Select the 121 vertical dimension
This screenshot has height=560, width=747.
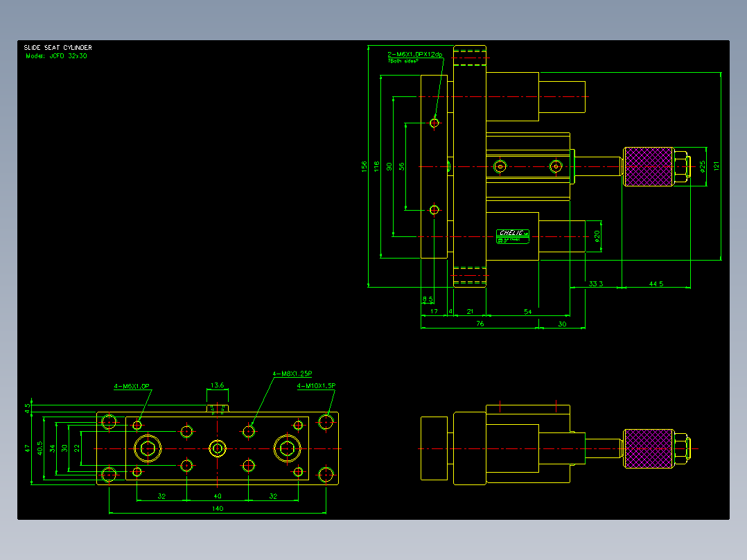coord(716,166)
